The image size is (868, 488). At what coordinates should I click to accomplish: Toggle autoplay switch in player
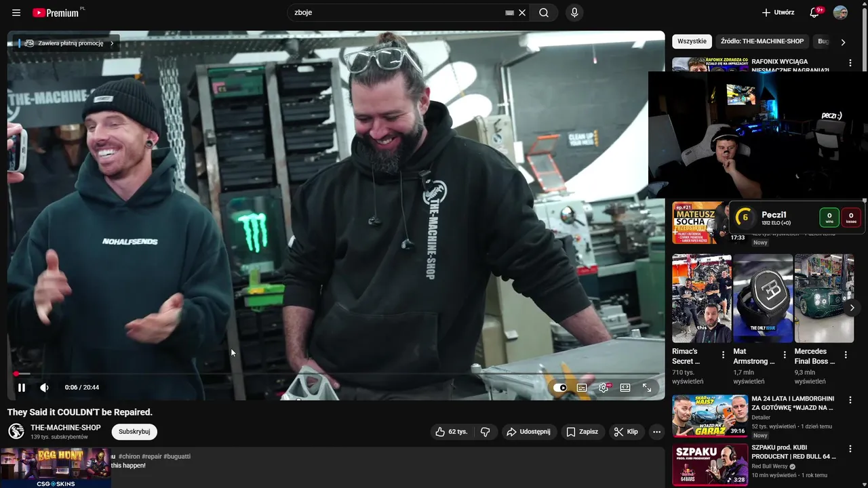tap(560, 388)
